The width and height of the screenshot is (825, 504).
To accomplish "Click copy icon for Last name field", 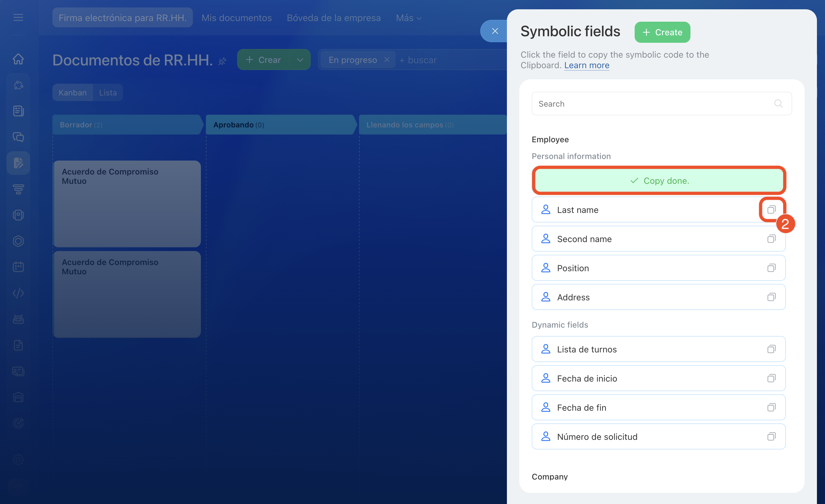I will (x=771, y=210).
